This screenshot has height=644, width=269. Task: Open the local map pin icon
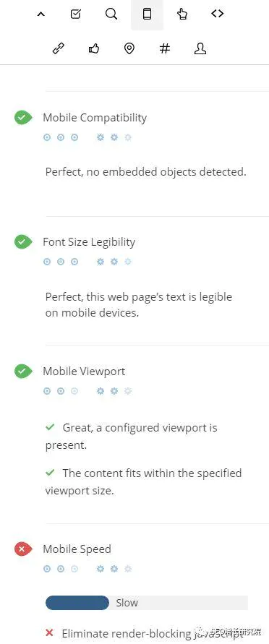pos(129,49)
